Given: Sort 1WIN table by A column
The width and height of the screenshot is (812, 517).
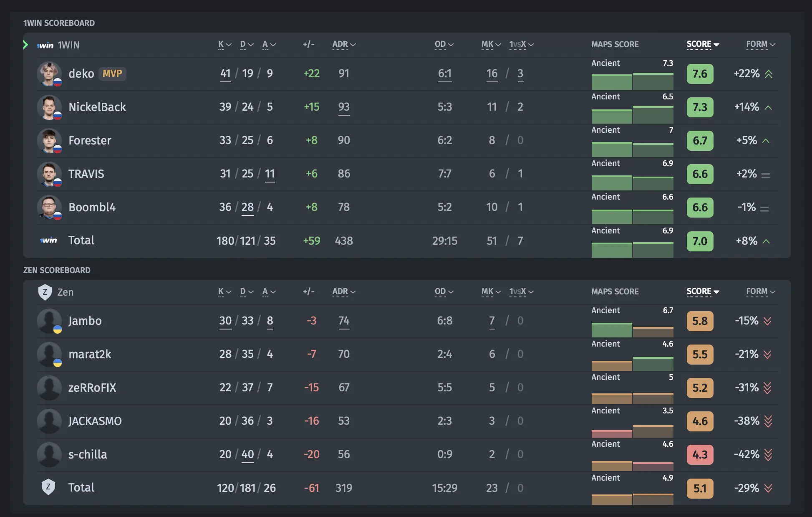Looking at the screenshot, I should click(x=269, y=44).
